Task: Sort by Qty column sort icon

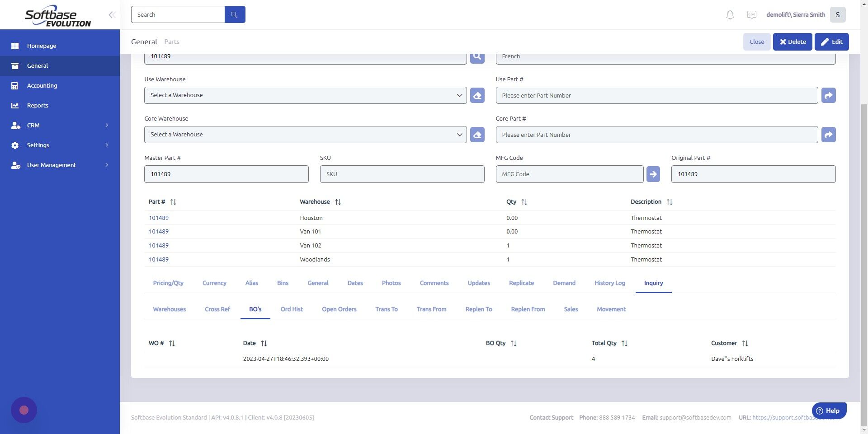Action: tap(524, 202)
